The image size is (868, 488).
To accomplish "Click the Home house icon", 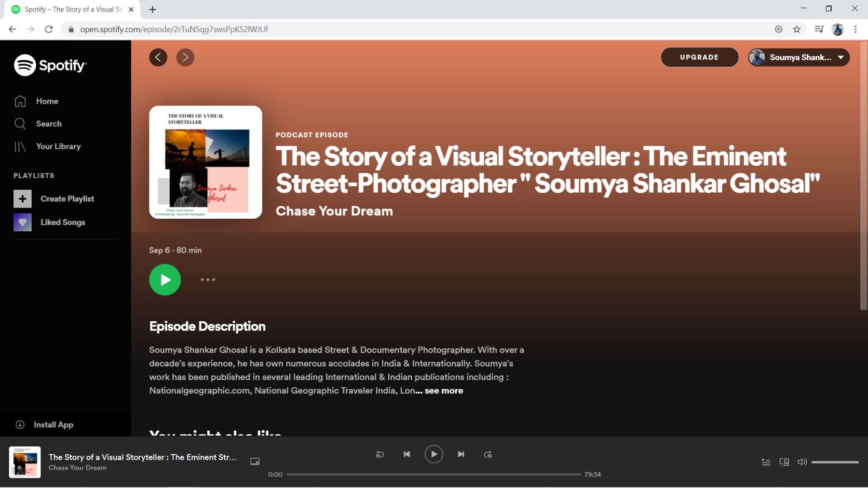I will click(x=20, y=101).
